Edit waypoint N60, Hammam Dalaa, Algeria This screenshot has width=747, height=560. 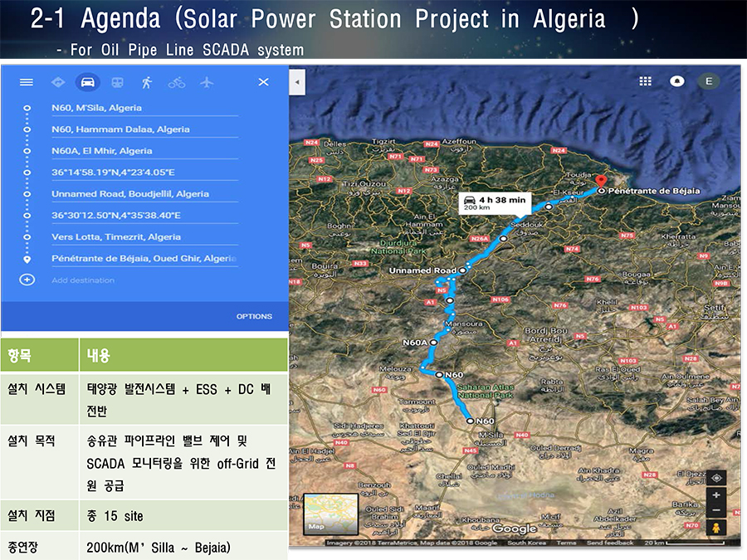(144, 129)
